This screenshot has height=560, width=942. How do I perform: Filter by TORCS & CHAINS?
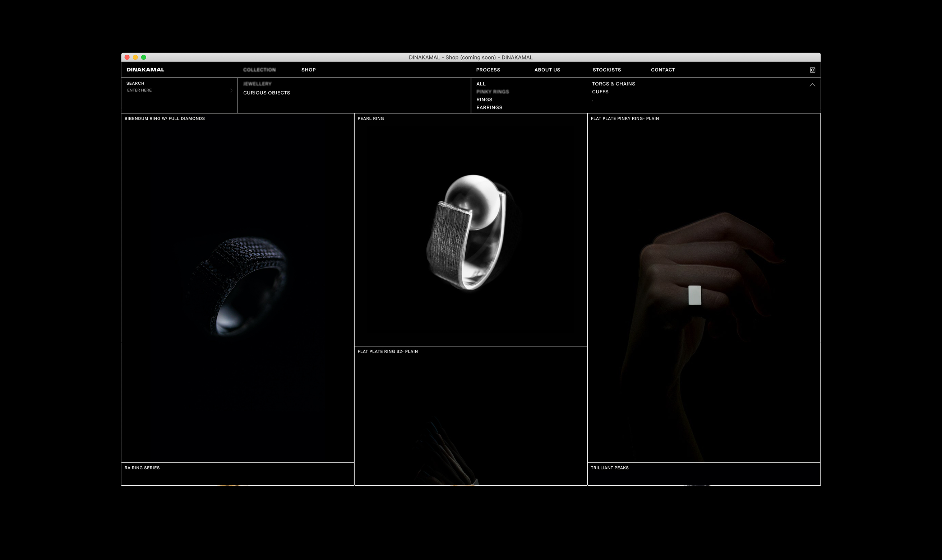613,84
